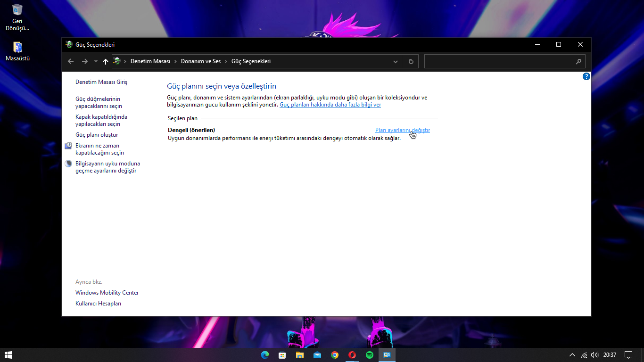Expand the address bar history dropdown
The height and width of the screenshot is (362, 644).
(396, 61)
